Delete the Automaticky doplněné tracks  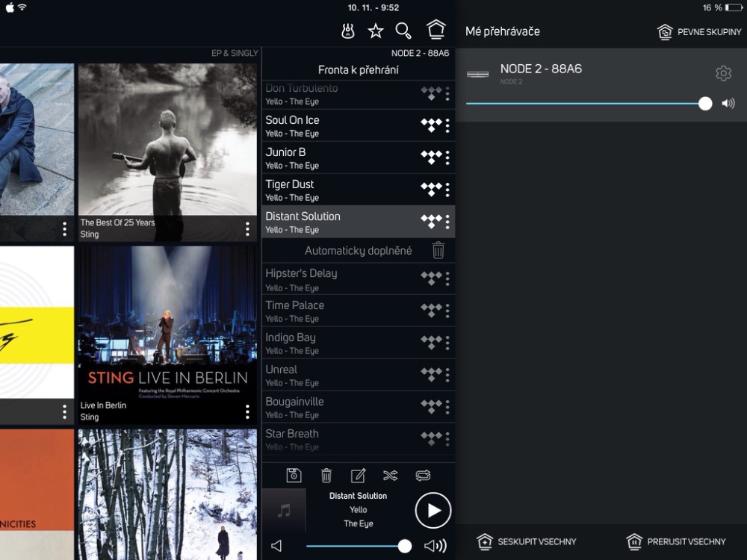point(438,250)
